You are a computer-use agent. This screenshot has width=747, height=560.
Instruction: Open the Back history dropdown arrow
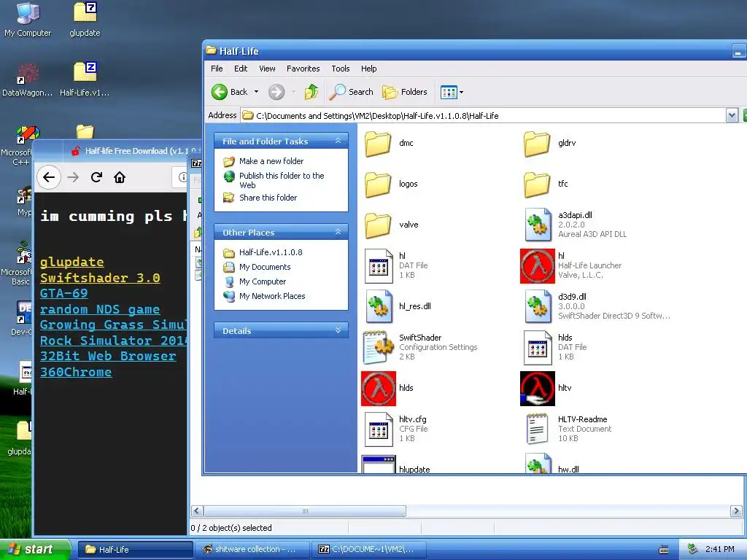256,91
